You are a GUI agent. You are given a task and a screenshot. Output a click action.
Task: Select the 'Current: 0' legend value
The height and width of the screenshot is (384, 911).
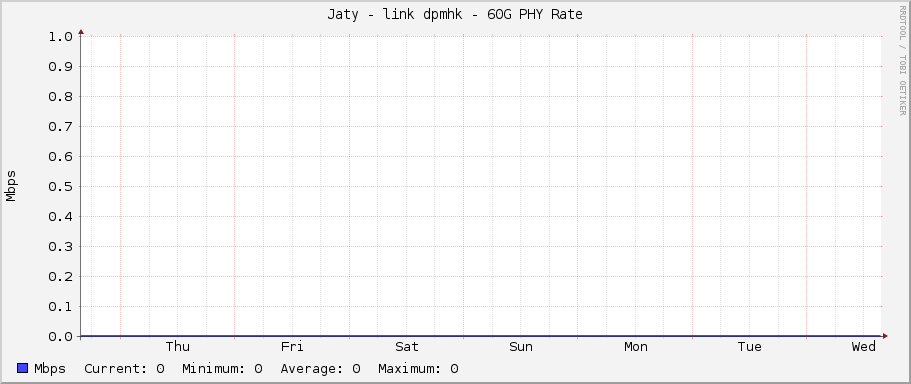124,368
